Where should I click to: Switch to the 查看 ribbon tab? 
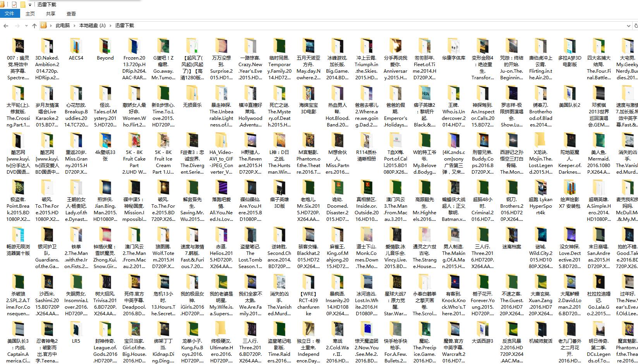click(71, 14)
